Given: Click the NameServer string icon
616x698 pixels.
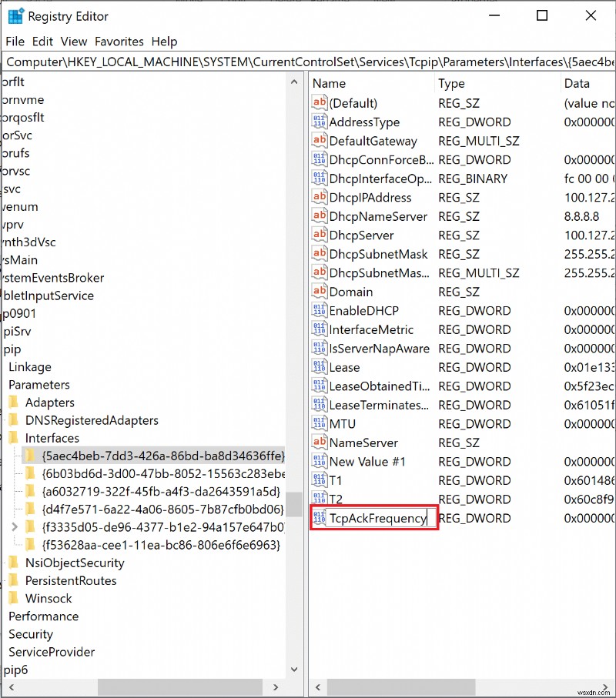Looking at the screenshot, I should tap(320, 443).
